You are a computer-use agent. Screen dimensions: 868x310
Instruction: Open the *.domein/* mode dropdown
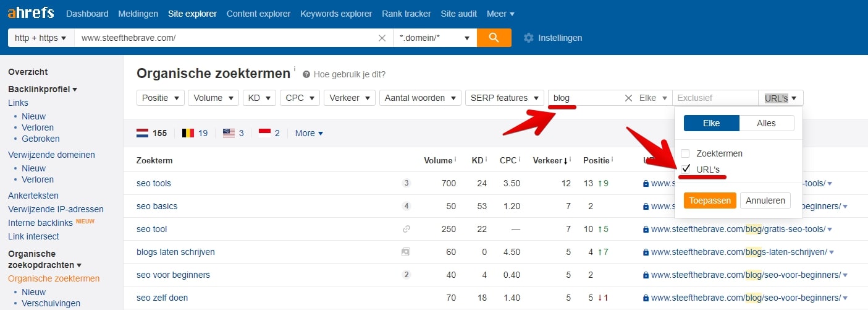(x=435, y=38)
